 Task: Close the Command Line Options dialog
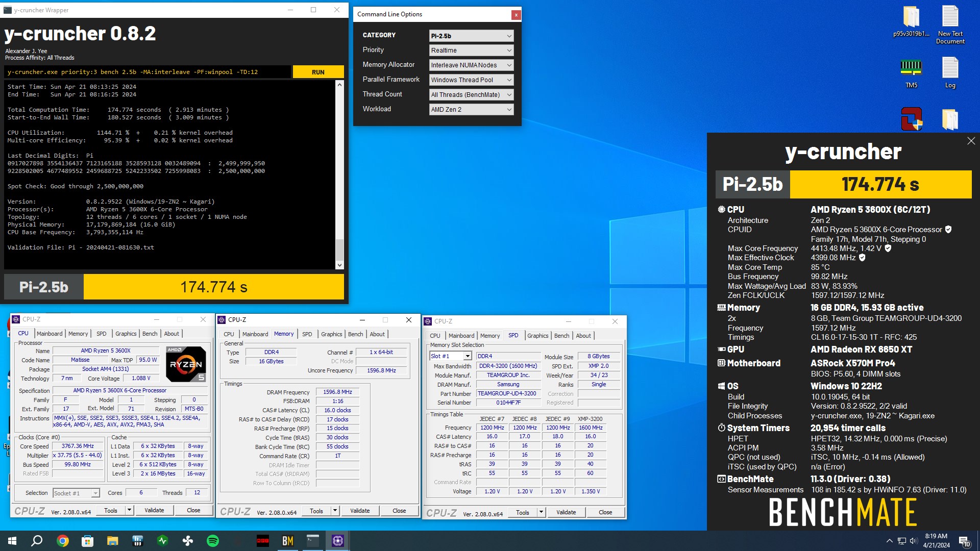[516, 15]
